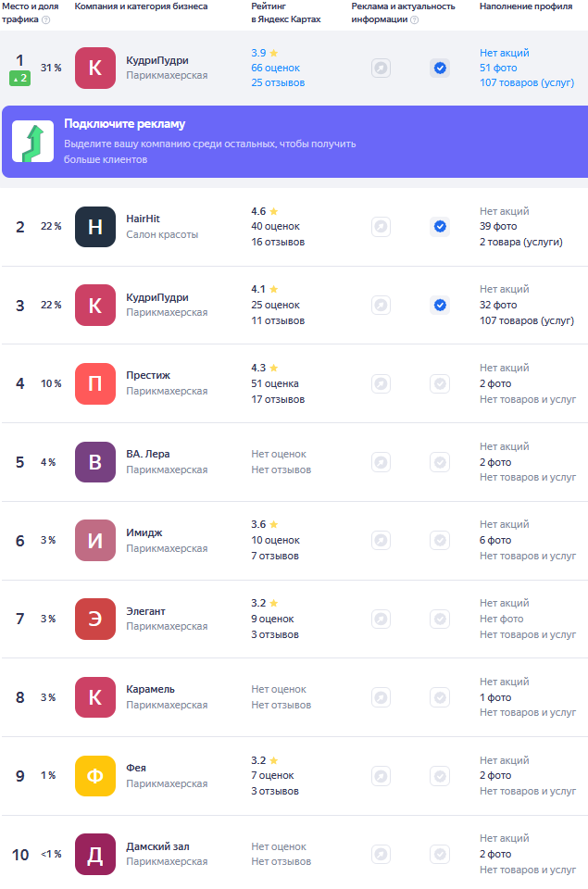The image size is (588, 889).
Task: Click '6 фото' in the Имидж row
Action: coord(495,540)
